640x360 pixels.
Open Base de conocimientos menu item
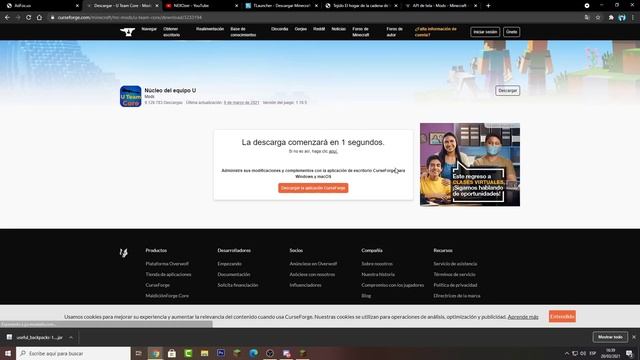(x=243, y=32)
